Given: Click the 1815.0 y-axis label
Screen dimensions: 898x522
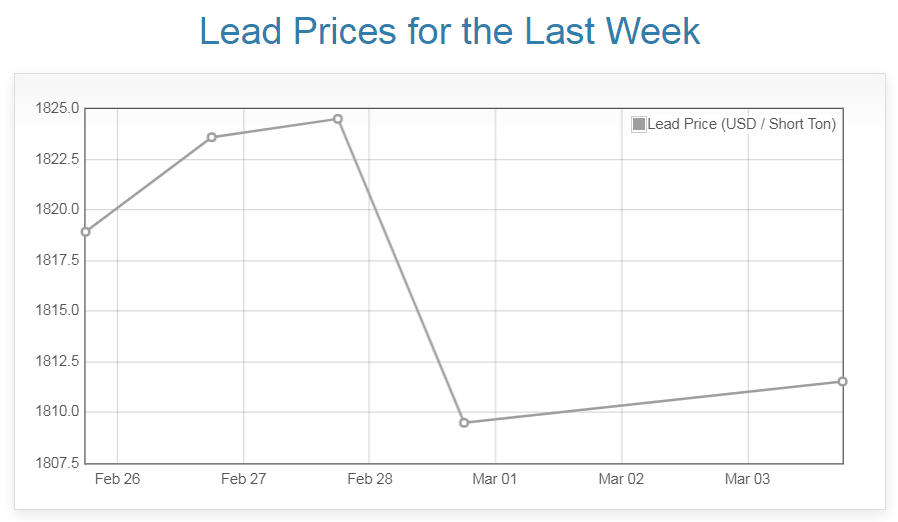Looking at the screenshot, I should [57, 310].
